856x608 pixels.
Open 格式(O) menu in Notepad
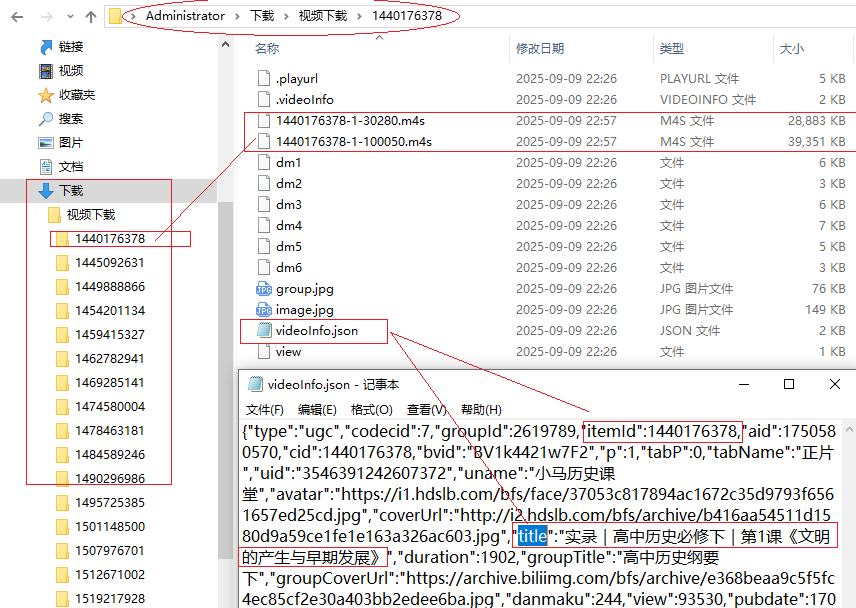372,410
